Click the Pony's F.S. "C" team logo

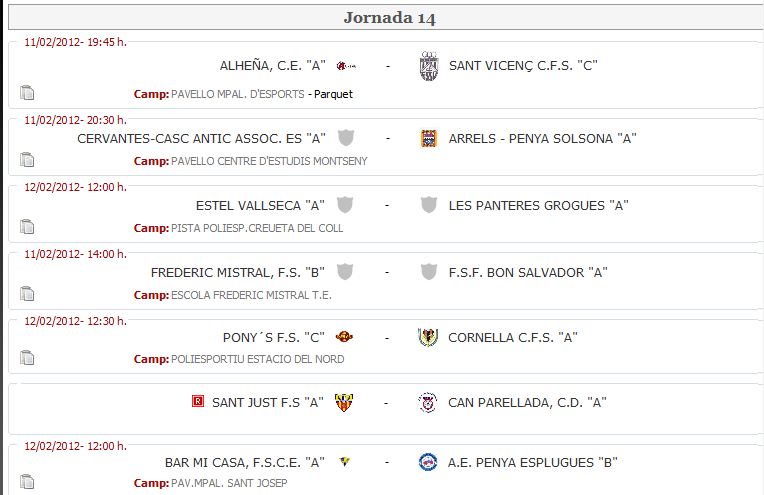344,337
